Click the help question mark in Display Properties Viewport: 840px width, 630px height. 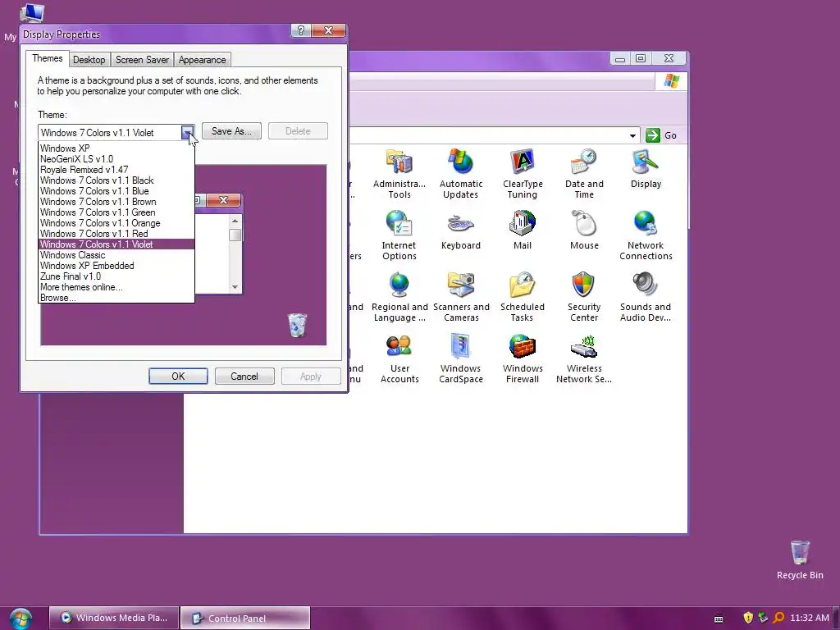point(301,30)
